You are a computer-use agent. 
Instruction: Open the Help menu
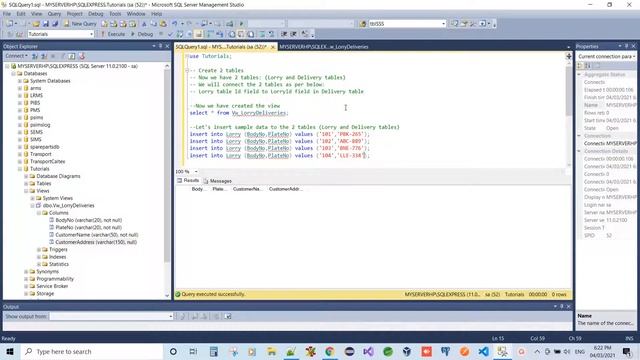click(x=157, y=13)
